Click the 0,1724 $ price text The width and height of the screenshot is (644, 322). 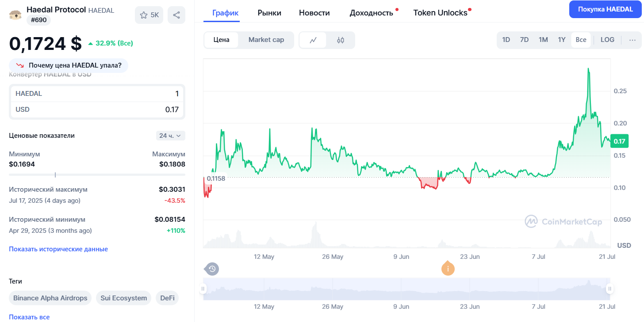click(46, 43)
